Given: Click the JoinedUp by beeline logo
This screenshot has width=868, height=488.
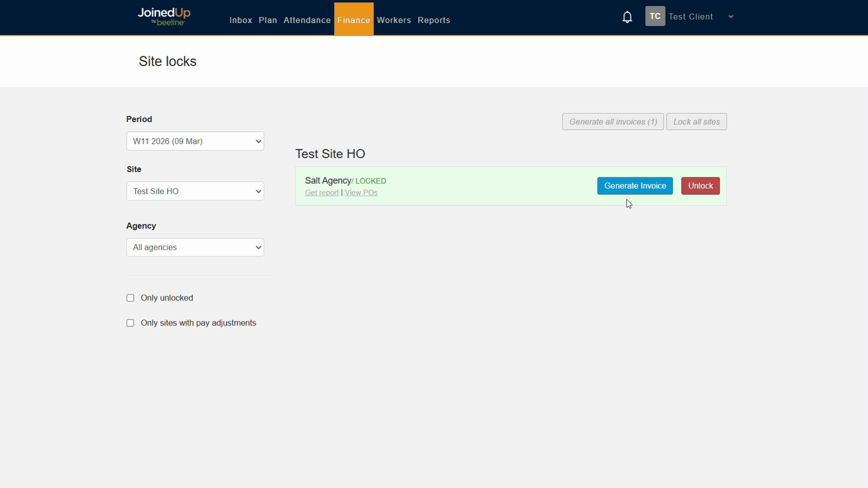Looking at the screenshot, I should click(x=164, y=16).
